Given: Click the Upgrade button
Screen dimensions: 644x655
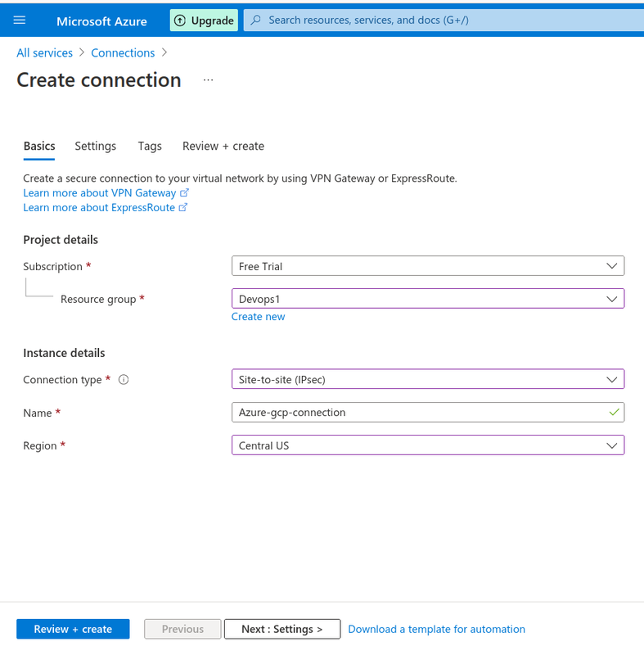Looking at the screenshot, I should [204, 20].
